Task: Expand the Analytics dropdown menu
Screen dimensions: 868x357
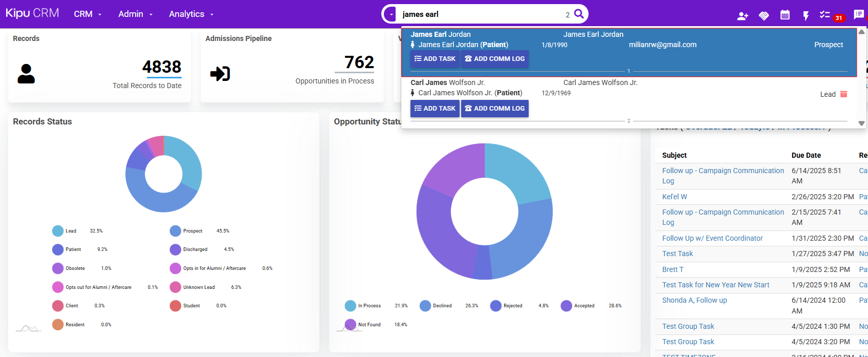Action: tap(191, 14)
